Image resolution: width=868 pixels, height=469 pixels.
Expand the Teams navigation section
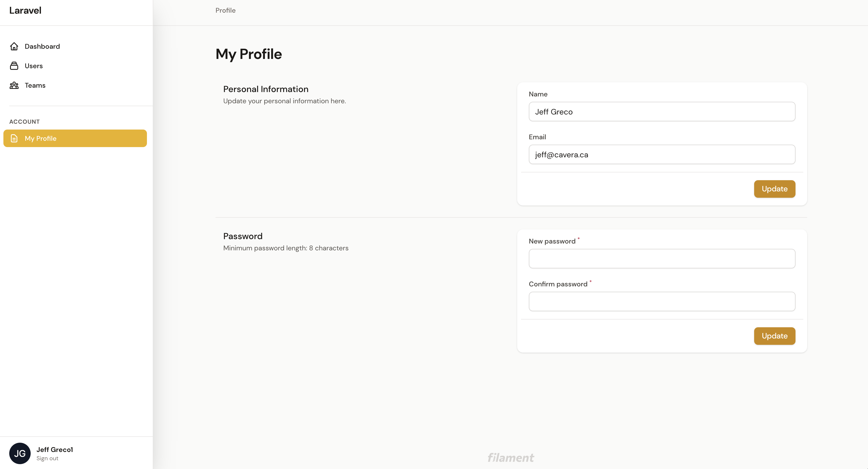tap(35, 85)
